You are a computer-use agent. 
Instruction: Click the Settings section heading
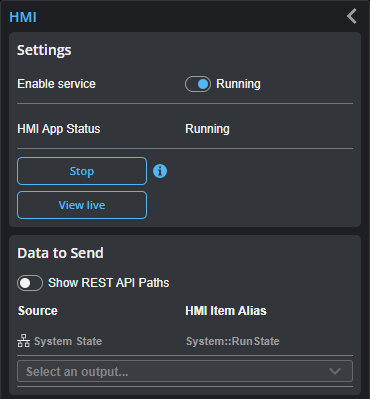tap(44, 50)
